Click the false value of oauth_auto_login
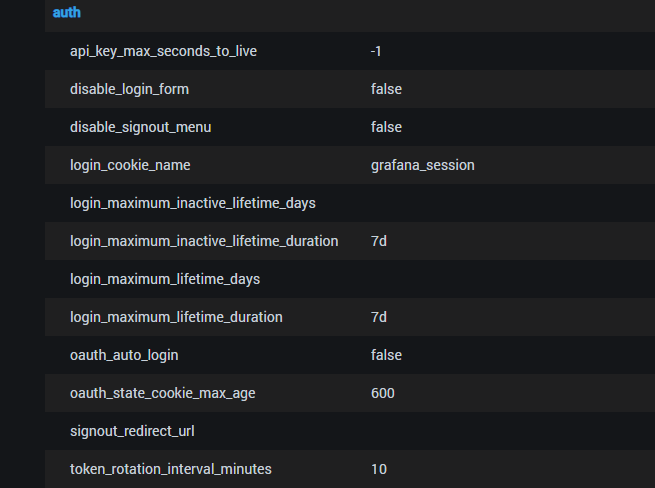The height and width of the screenshot is (488, 655). pyautogui.click(x=386, y=355)
